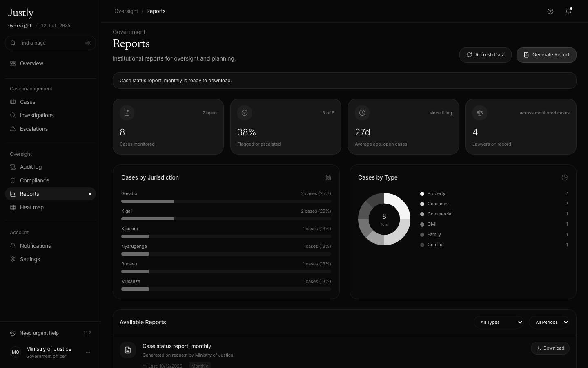
Task: Go to Overview in the sidebar
Action: click(x=51, y=63)
